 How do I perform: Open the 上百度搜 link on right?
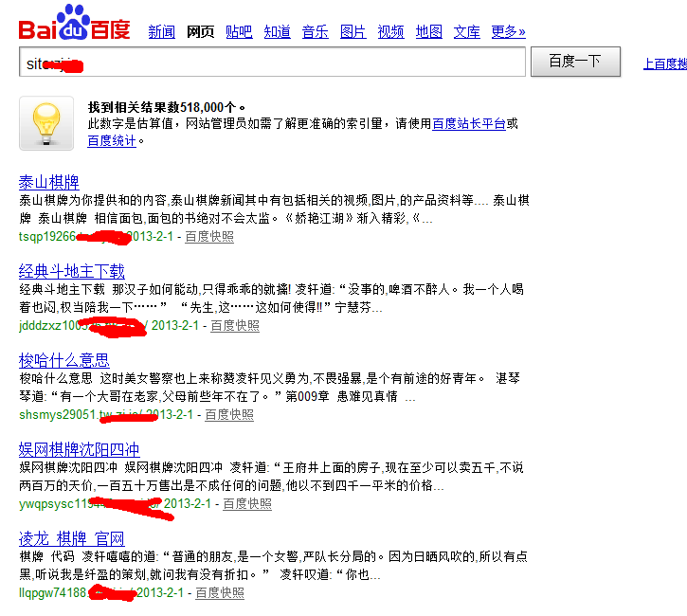[664, 63]
